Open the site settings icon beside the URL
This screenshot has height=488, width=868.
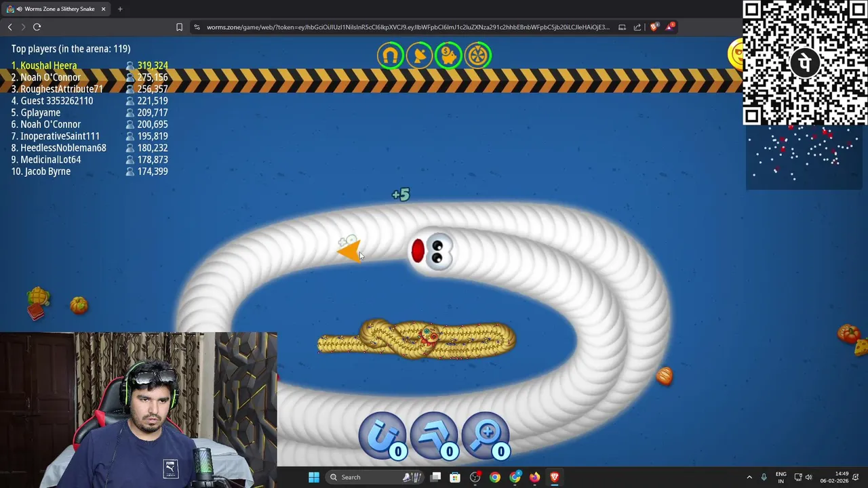pyautogui.click(x=197, y=27)
